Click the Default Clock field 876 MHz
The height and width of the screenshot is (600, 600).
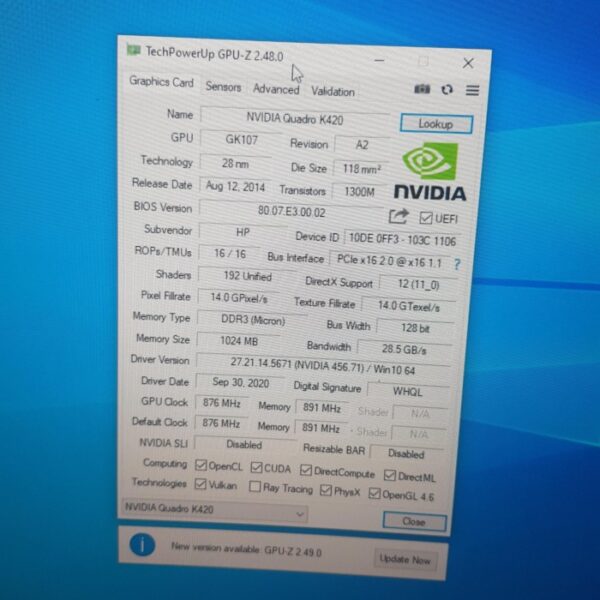tap(221, 423)
